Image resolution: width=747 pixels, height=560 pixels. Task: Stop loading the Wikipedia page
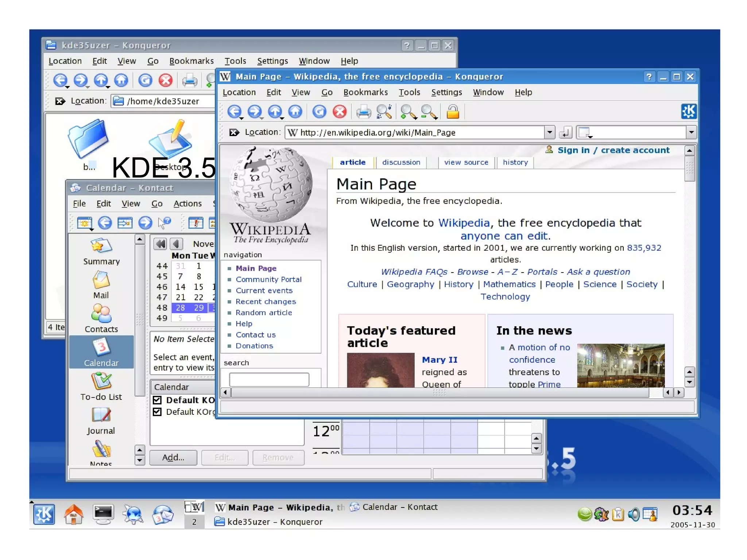tap(340, 111)
